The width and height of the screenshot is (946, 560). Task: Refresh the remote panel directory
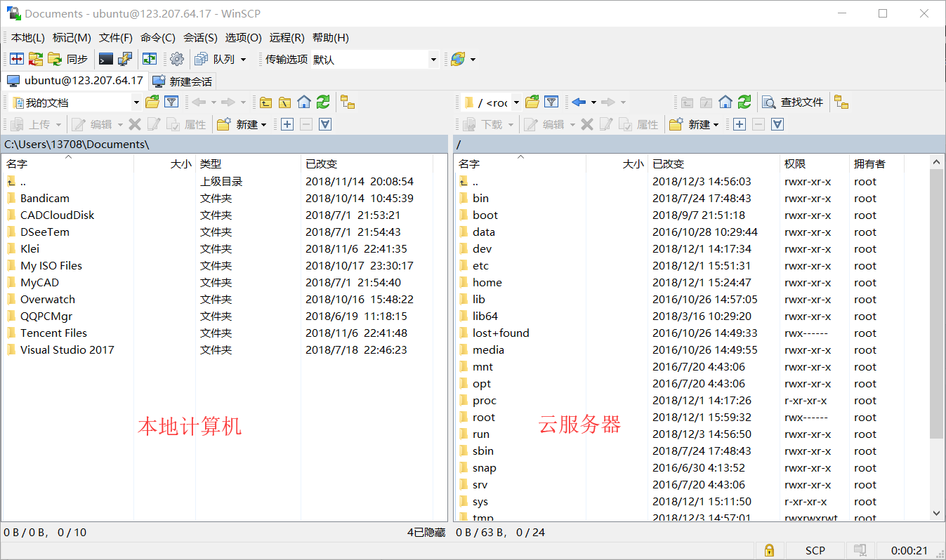744,102
